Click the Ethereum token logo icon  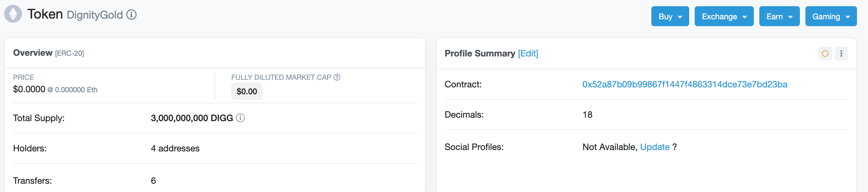click(13, 14)
